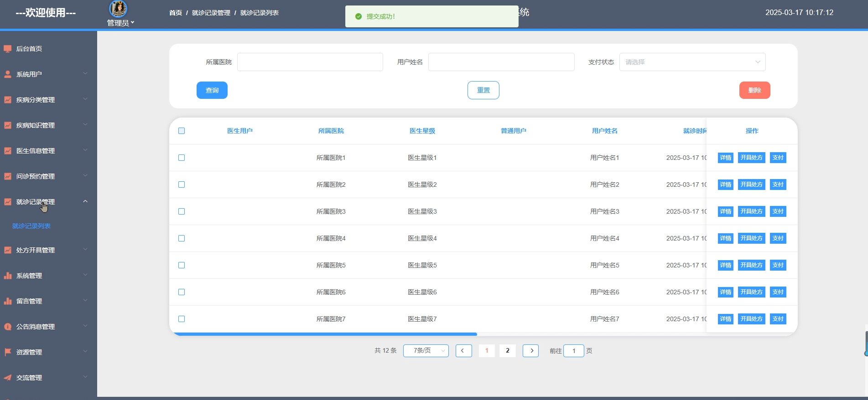Focus the 所属医院 search field

[310, 62]
